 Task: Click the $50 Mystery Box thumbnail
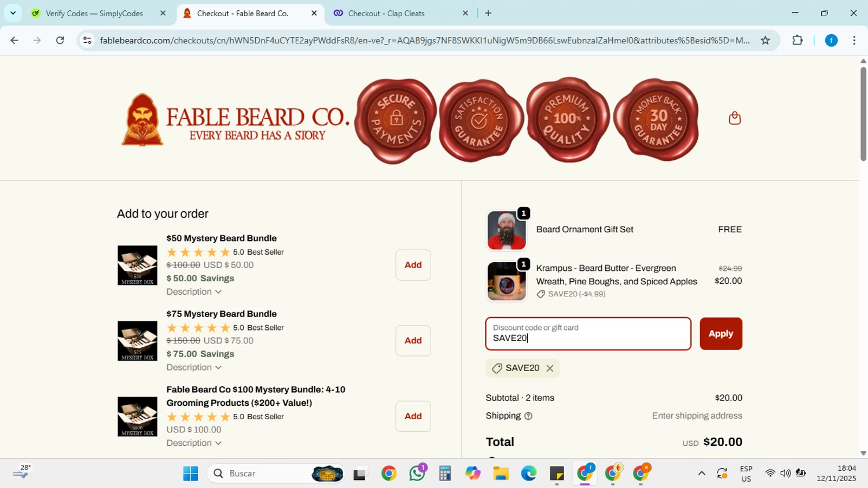tap(137, 265)
